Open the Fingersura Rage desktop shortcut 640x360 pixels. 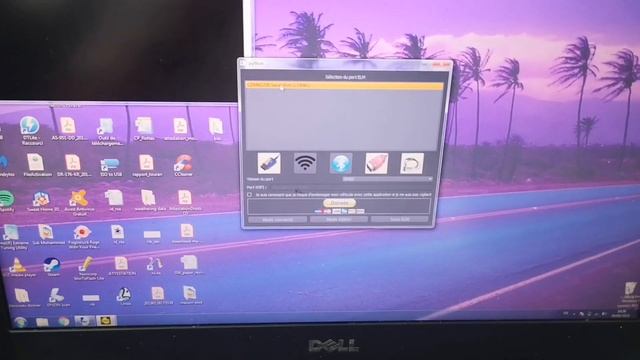click(x=82, y=237)
